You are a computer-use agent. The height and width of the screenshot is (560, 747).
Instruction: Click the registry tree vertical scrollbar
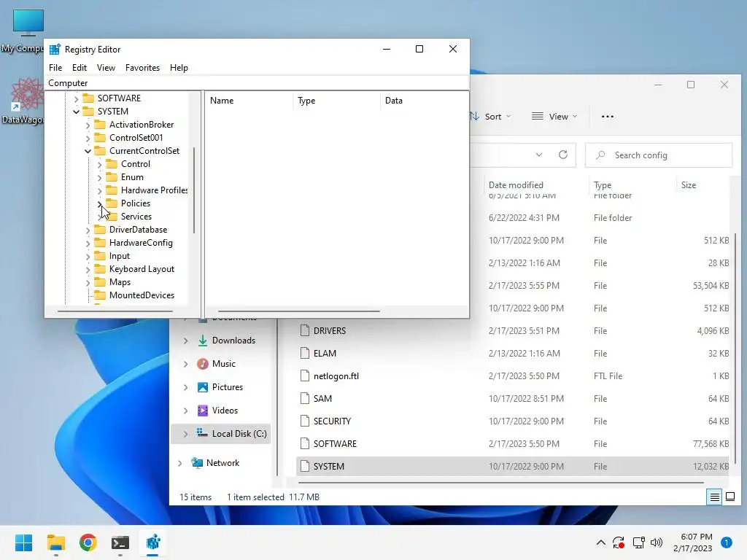194,190
